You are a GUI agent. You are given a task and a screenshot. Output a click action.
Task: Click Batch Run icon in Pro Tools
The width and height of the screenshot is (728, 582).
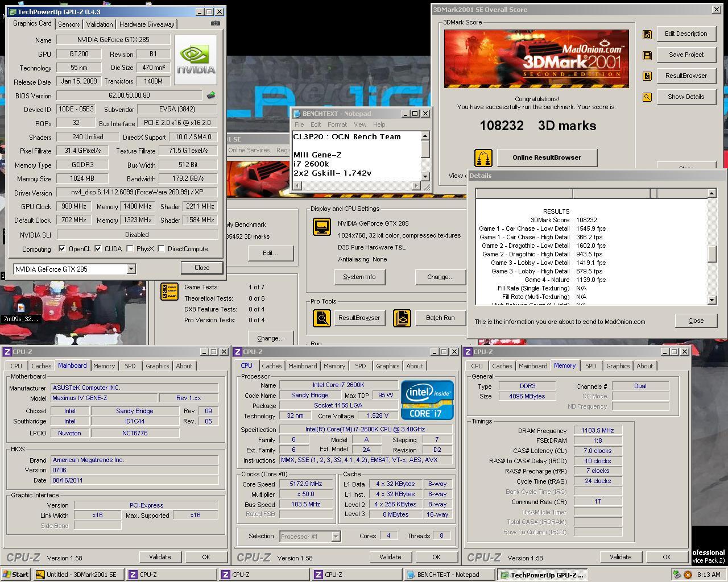(402, 318)
